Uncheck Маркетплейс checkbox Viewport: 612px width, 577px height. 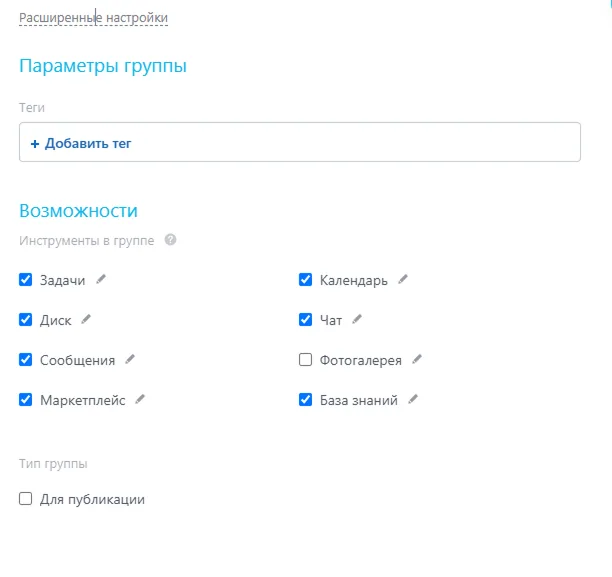25,400
